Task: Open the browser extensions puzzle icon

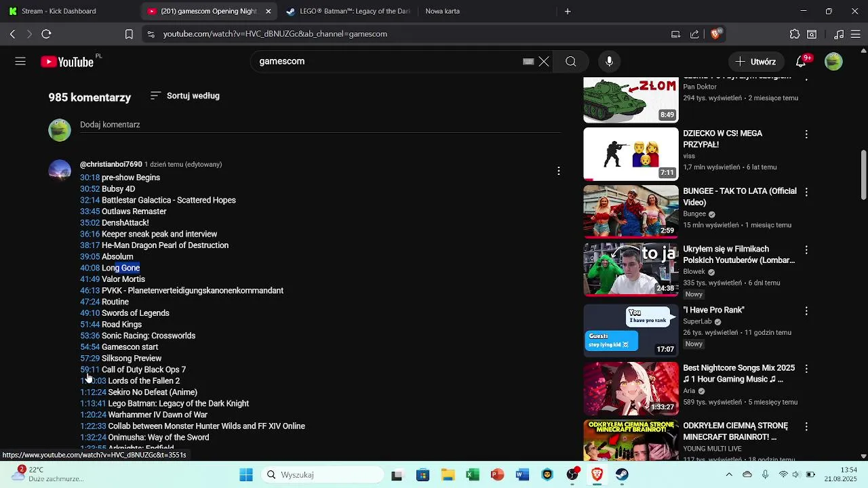Action: tap(795, 34)
